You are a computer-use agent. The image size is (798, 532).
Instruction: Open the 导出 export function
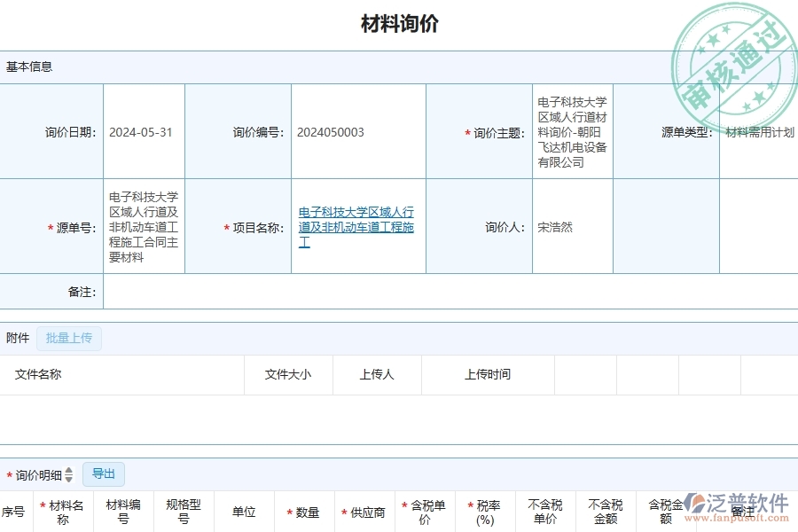coord(103,473)
